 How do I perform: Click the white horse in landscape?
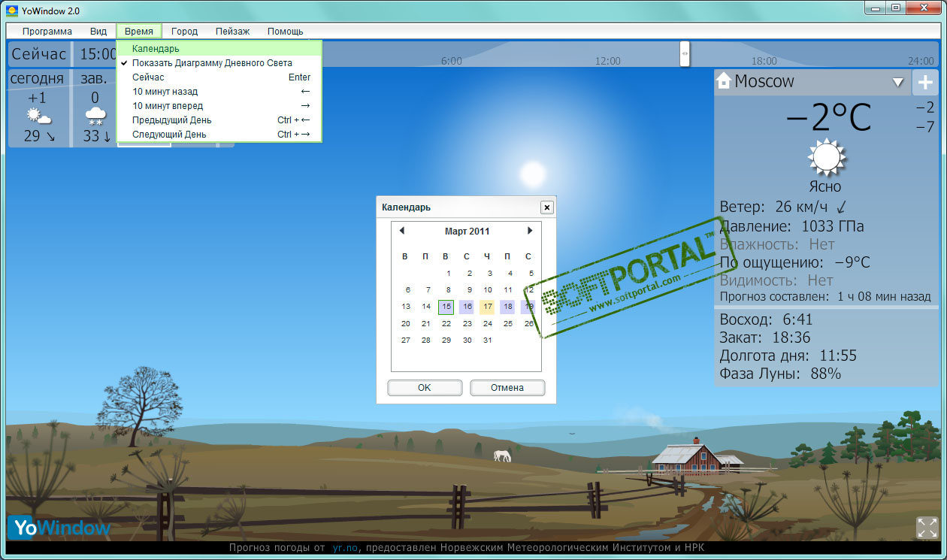click(502, 456)
